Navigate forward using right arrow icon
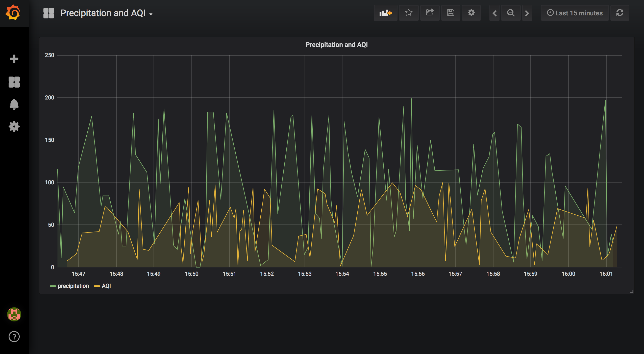The height and width of the screenshot is (354, 644). click(x=527, y=13)
